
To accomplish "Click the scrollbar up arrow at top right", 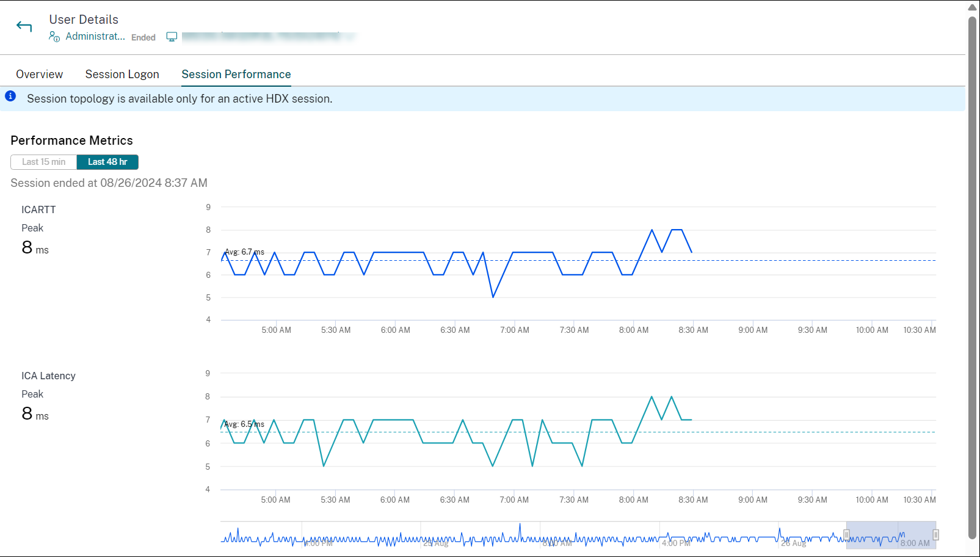I will (x=972, y=7).
